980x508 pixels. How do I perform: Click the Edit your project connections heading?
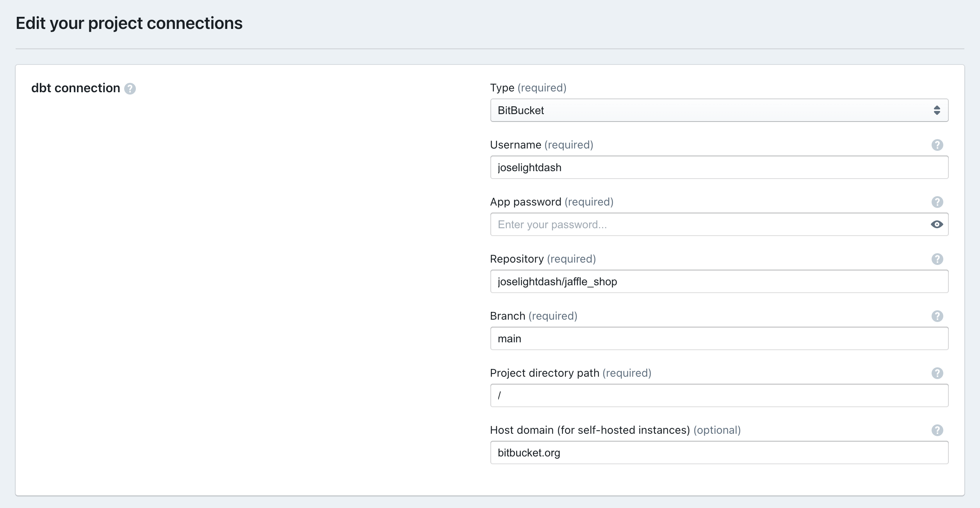(129, 23)
